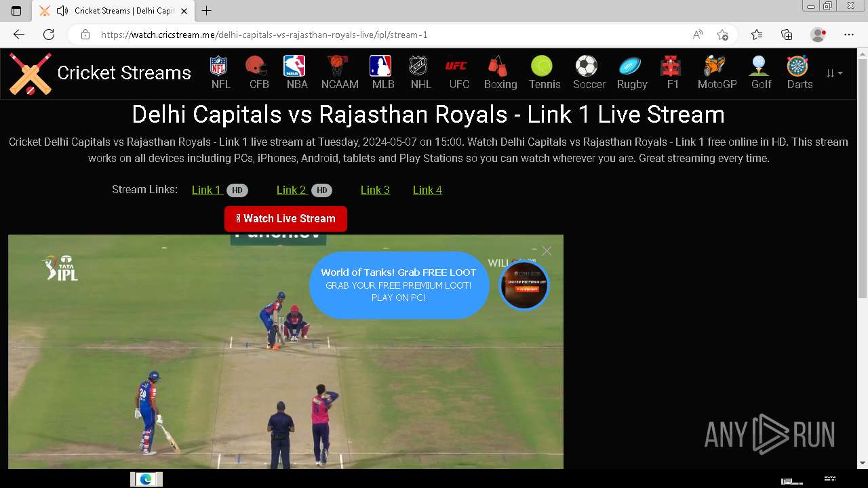868x488 pixels.
Task: Click the stream description paragraph text
Action: 429,150
